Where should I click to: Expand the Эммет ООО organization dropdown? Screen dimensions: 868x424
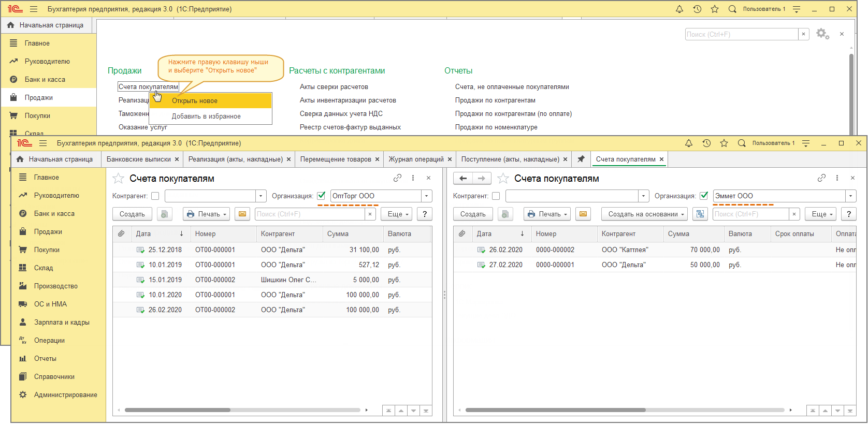pos(851,196)
